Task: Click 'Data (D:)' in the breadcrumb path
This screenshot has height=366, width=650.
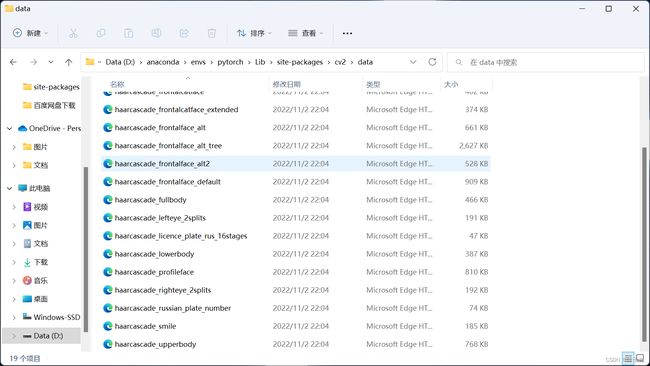Action: coord(120,62)
